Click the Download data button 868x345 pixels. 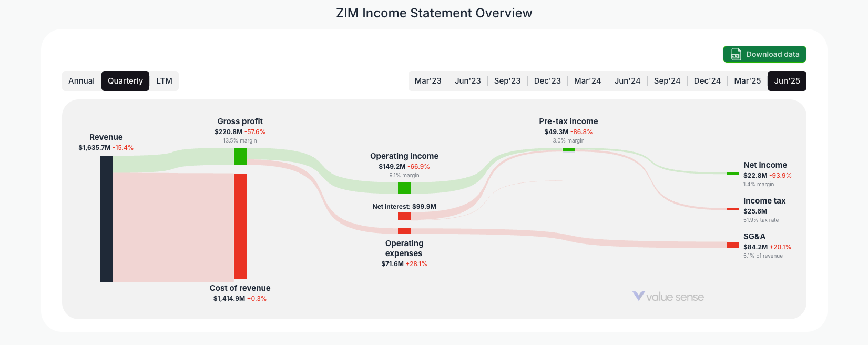[764, 54]
